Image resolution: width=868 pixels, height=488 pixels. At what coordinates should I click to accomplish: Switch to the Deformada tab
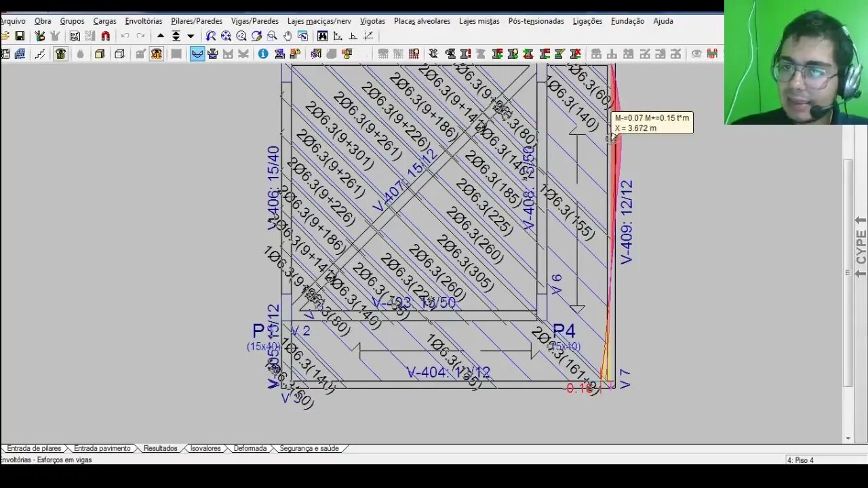tap(250, 448)
